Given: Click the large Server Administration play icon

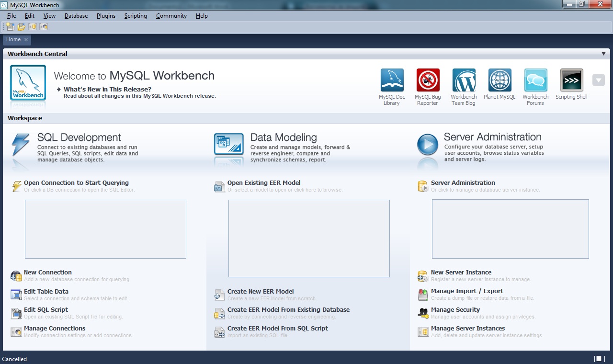Looking at the screenshot, I should [x=428, y=145].
